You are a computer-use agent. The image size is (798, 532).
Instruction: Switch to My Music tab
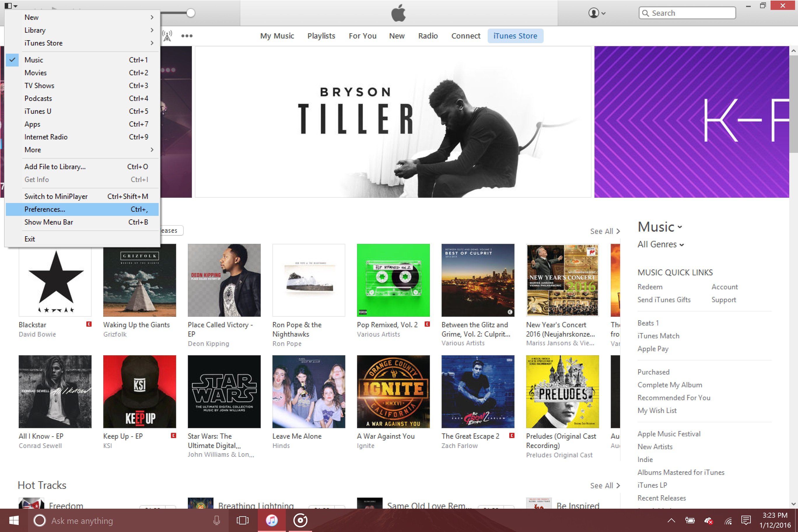[277, 36]
